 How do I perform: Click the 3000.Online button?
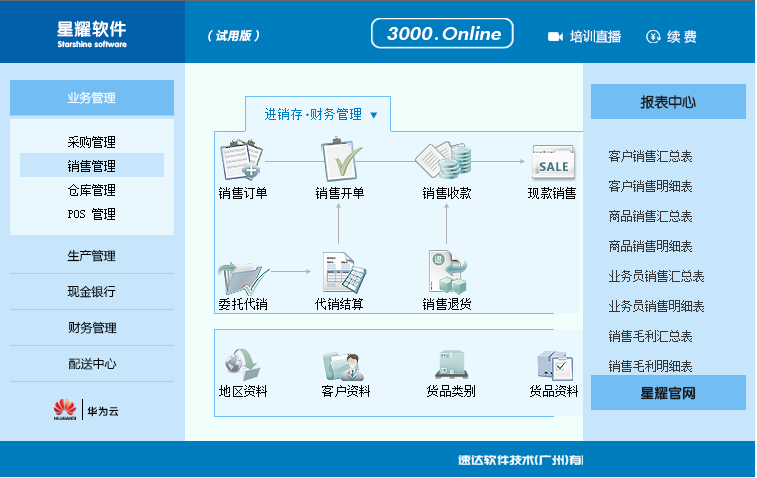click(442, 33)
